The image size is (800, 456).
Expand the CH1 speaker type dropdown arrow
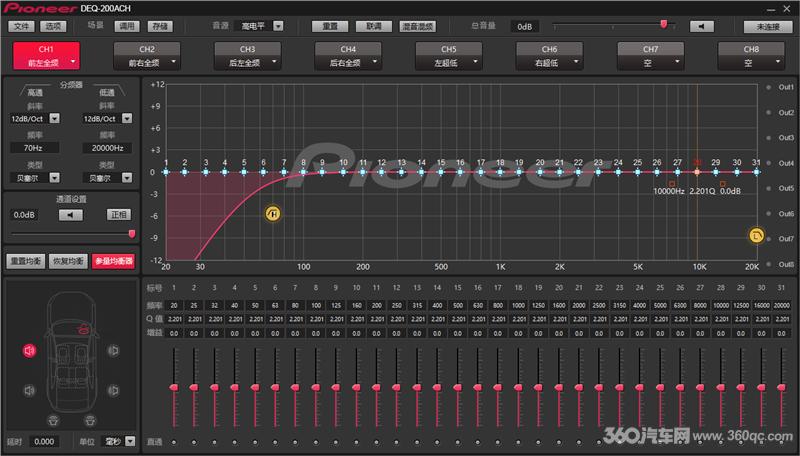pos(73,62)
